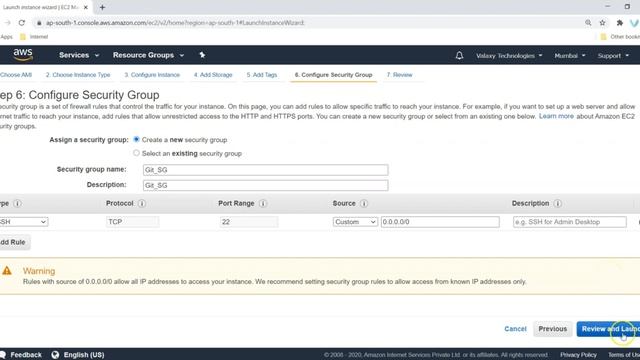Go to 5. Add Tags step

(262, 75)
